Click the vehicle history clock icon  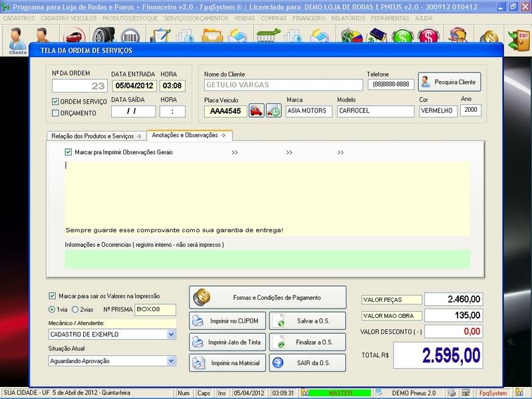[x=273, y=111]
